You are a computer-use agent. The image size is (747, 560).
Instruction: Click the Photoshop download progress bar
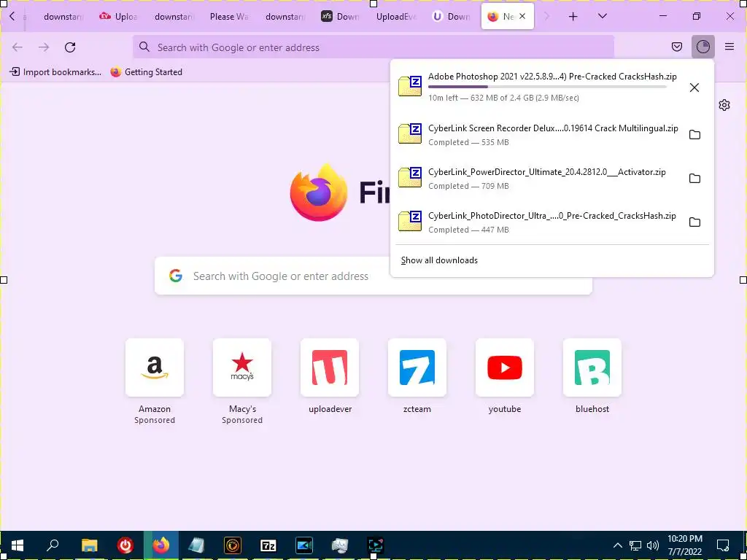(x=547, y=87)
